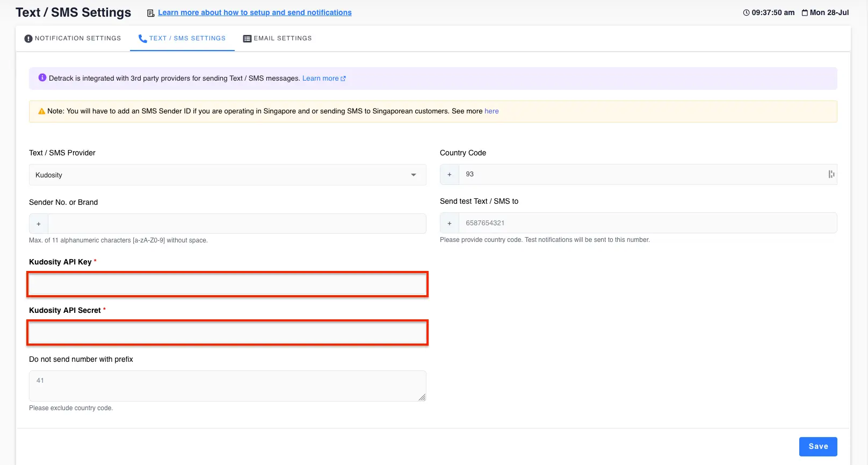Image resolution: width=868 pixels, height=465 pixels.
Task: Click the document icon beside the Learn more header link
Action: 151,13
